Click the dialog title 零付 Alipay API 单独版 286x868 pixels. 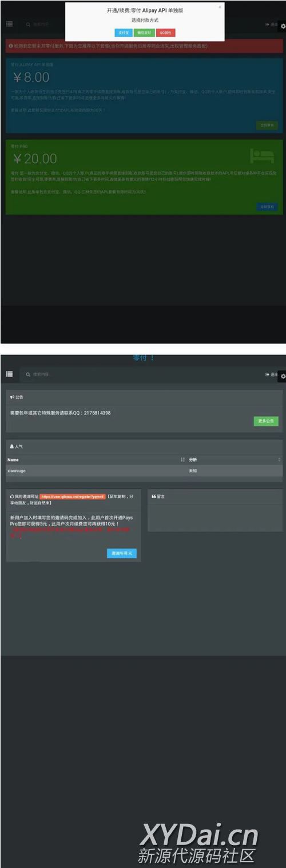(145, 10)
